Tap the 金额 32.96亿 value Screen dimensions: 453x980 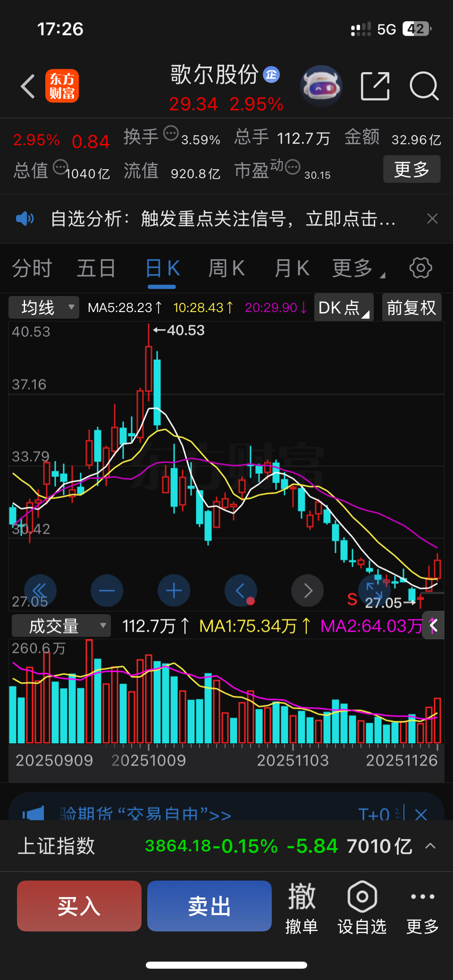point(416,140)
